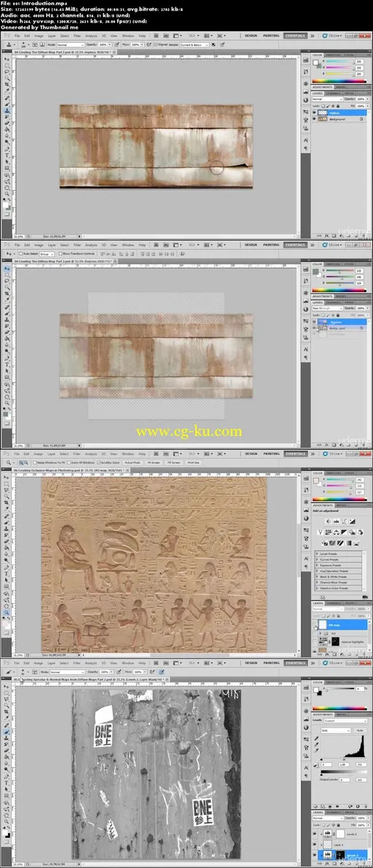This screenshot has width=373, height=868.
Task: Hide Layer 1 in grayscale wall frame
Action: click(315, 845)
